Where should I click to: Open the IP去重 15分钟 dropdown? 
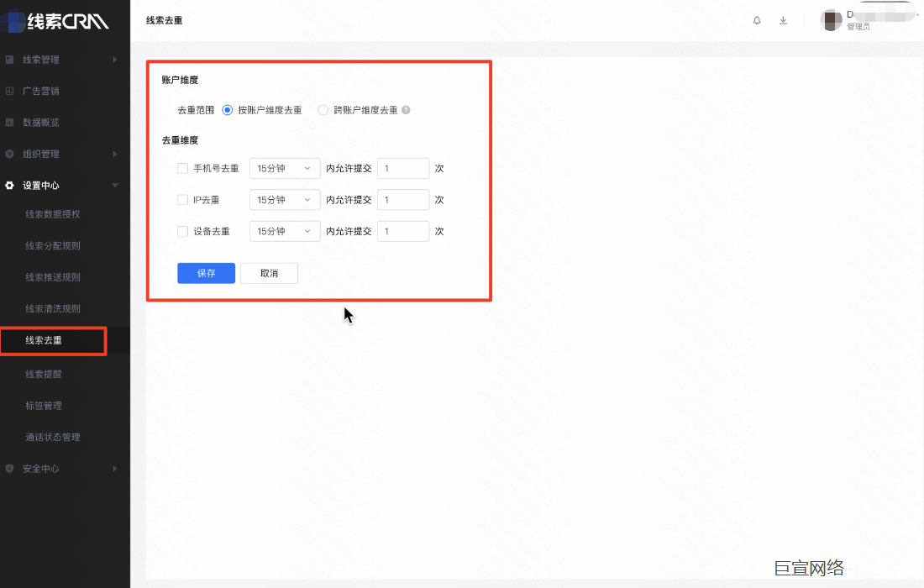[x=285, y=200]
